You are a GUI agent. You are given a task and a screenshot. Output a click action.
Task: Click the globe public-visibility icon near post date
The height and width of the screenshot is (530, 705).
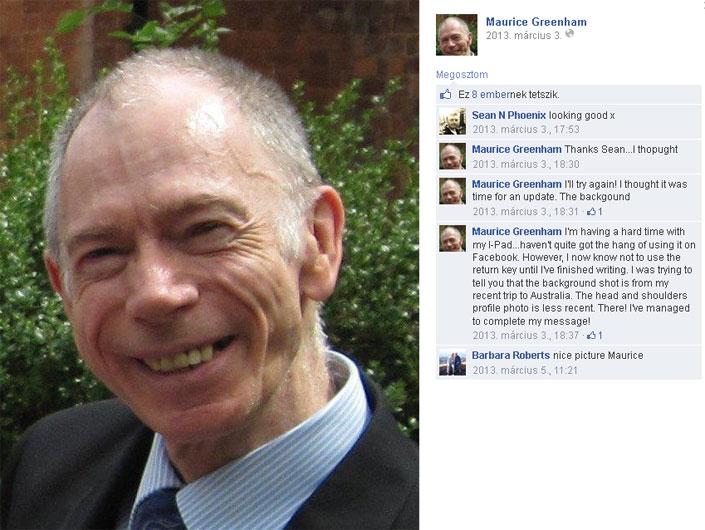click(x=569, y=34)
